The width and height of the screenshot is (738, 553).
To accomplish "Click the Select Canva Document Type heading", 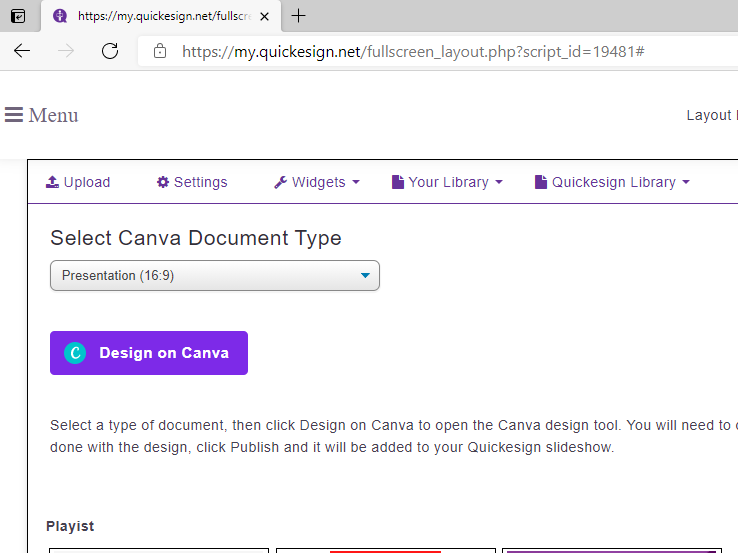I will (196, 238).
